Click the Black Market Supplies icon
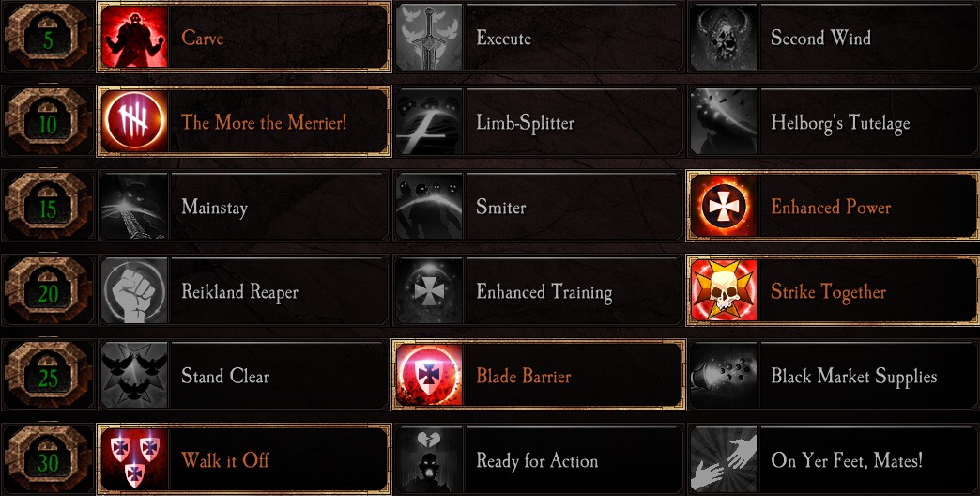 (724, 375)
